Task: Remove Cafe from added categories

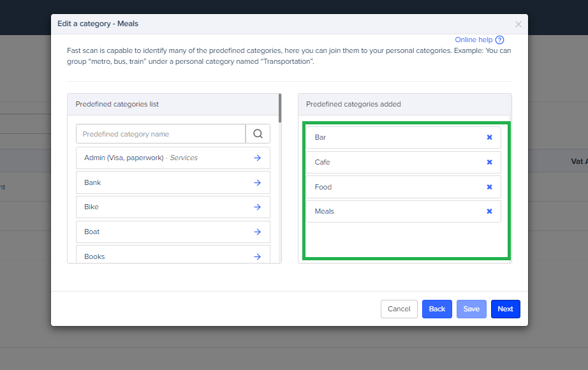Action: (489, 162)
